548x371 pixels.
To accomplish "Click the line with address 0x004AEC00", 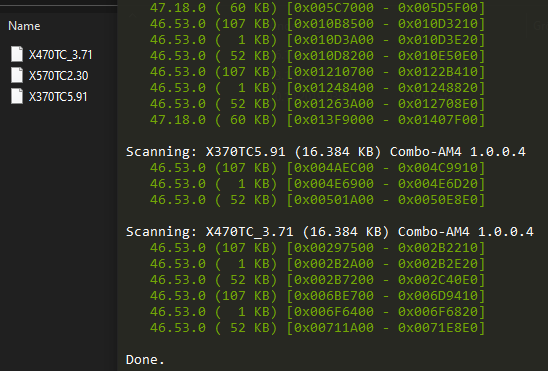I will (x=317, y=168).
